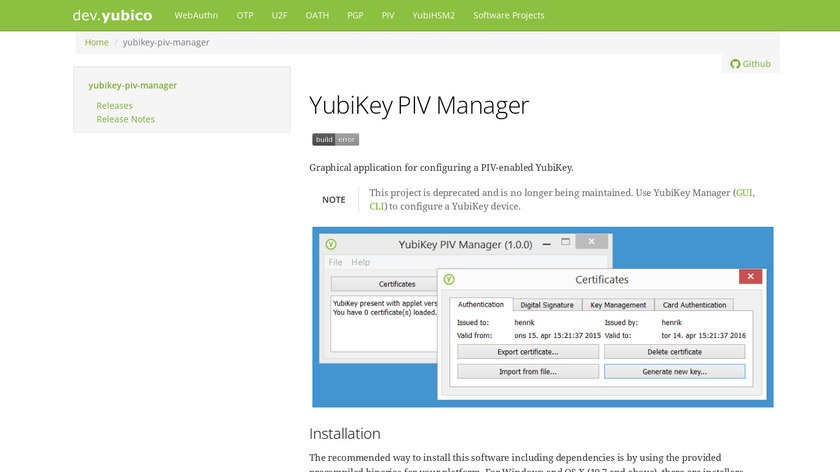Click the yubikey-piv-manager breadcrumb text
The height and width of the screenshot is (472, 840).
pos(166,42)
